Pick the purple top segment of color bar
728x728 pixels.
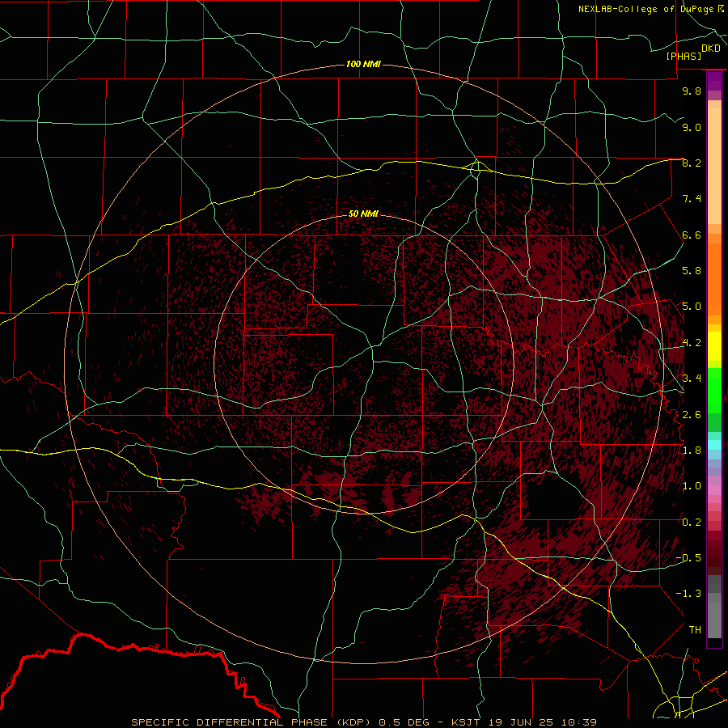click(714, 81)
